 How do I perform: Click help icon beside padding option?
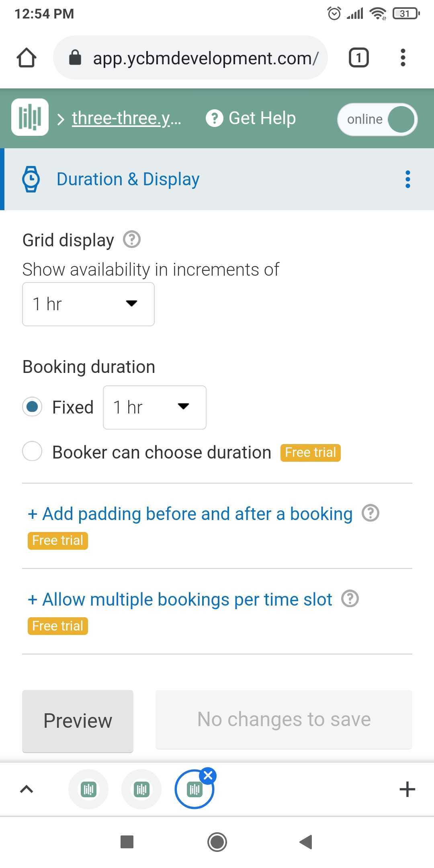point(371,513)
